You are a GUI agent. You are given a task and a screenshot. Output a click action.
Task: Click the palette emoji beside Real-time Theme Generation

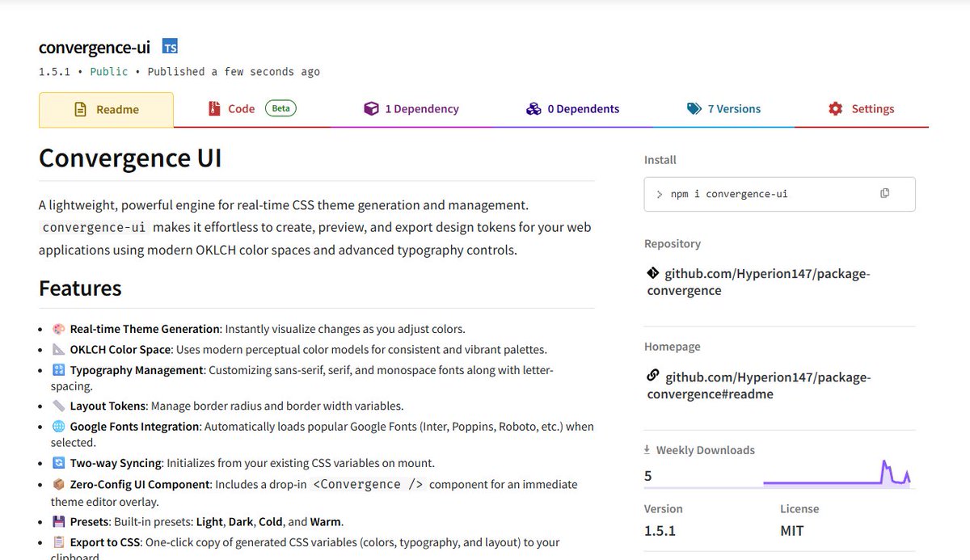(58, 329)
